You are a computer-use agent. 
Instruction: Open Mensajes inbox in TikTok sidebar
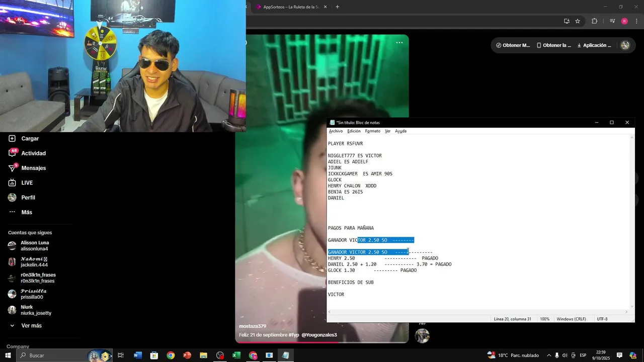pyautogui.click(x=27, y=168)
